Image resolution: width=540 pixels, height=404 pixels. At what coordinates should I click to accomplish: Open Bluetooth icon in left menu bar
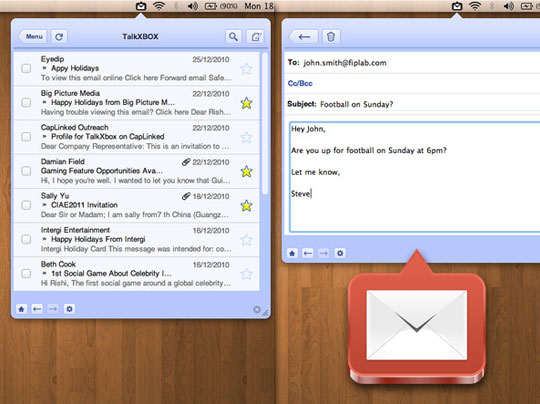click(176, 6)
